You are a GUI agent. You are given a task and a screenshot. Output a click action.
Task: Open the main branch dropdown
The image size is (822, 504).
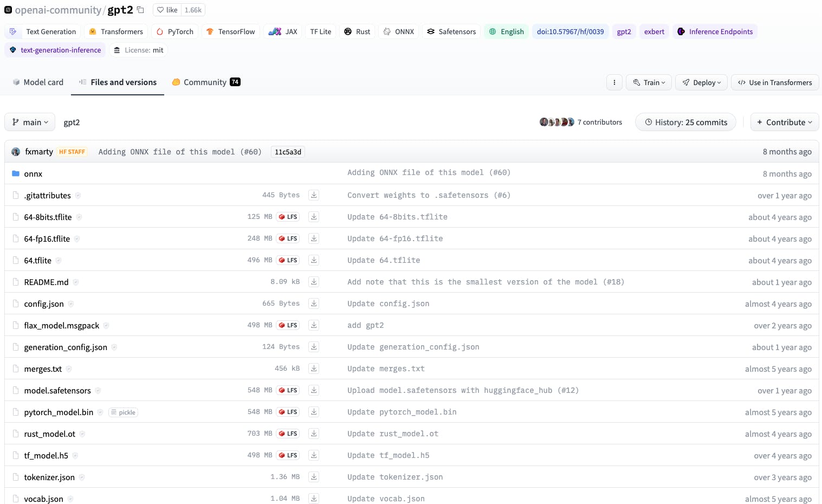coord(30,122)
